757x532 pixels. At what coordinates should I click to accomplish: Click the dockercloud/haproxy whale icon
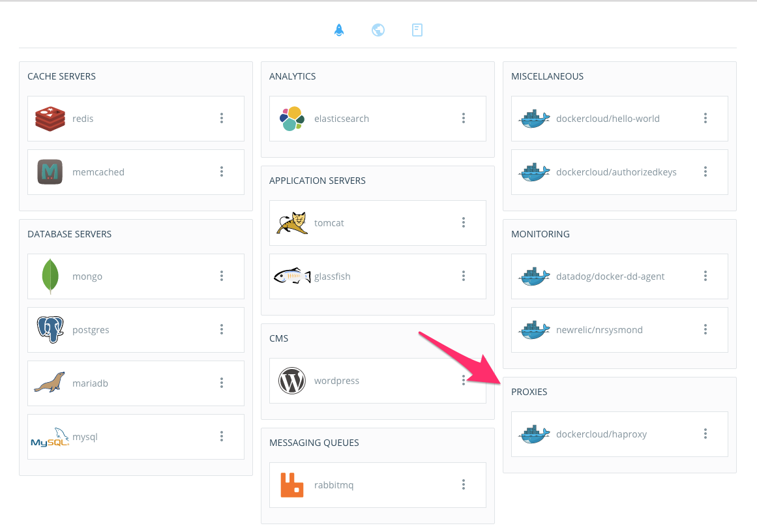pyautogui.click(x=534, y=434)
